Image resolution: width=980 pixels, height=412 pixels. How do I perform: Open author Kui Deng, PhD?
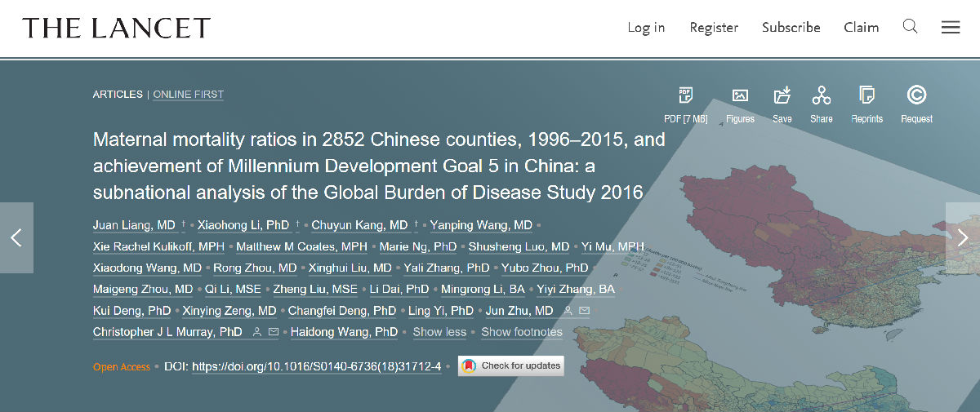[131, 311]
